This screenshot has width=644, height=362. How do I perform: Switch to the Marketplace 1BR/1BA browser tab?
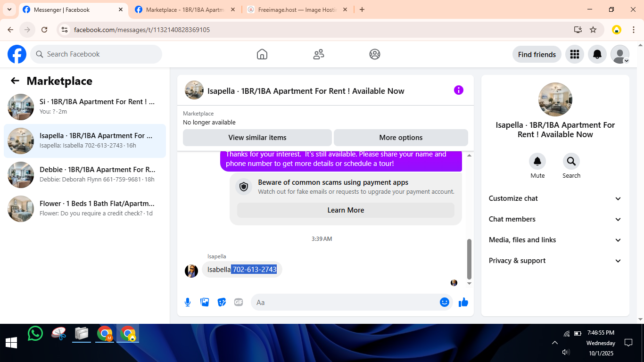tap(185, 9)
